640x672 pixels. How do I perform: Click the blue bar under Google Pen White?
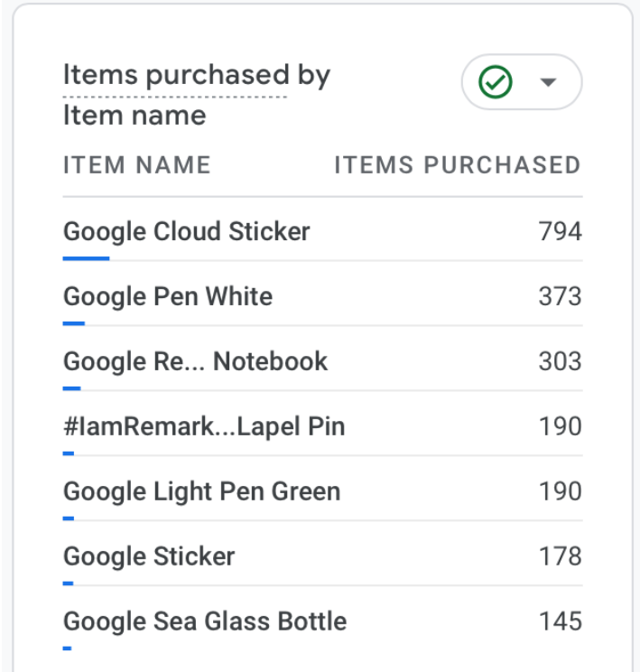tap(74, 323)
